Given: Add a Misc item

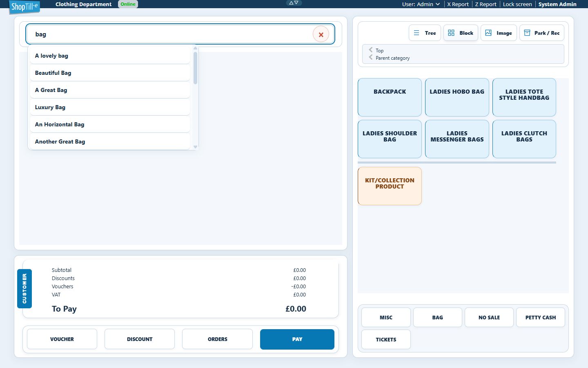Looking at the screenshot, I should 386,317.
